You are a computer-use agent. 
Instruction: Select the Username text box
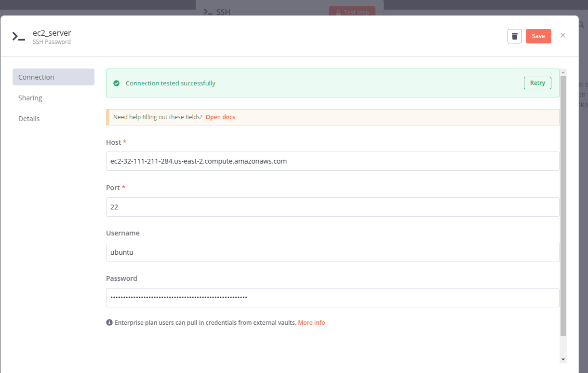(333, 252)
